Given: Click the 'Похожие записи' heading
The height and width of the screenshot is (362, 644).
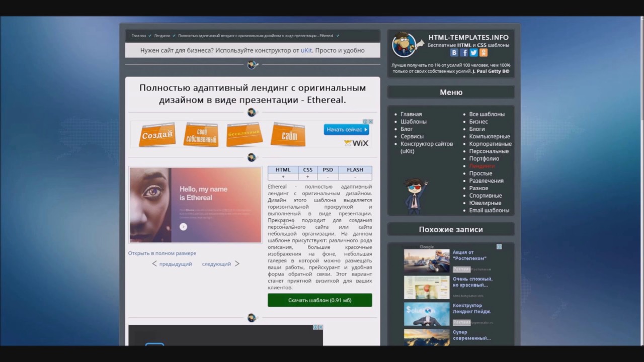Looking at the screenshot, I should tap(451, 229).
